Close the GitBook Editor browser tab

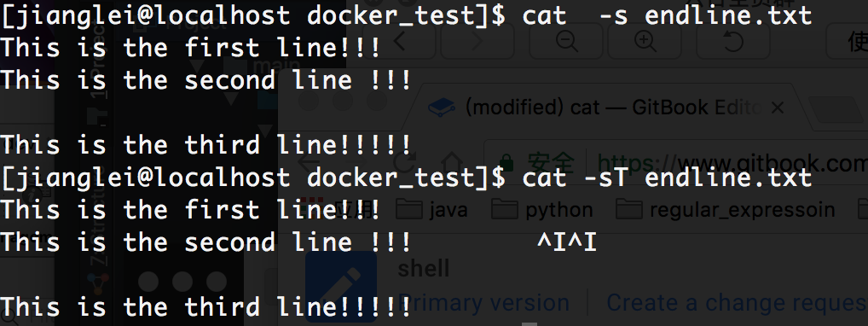click(778, 108)
